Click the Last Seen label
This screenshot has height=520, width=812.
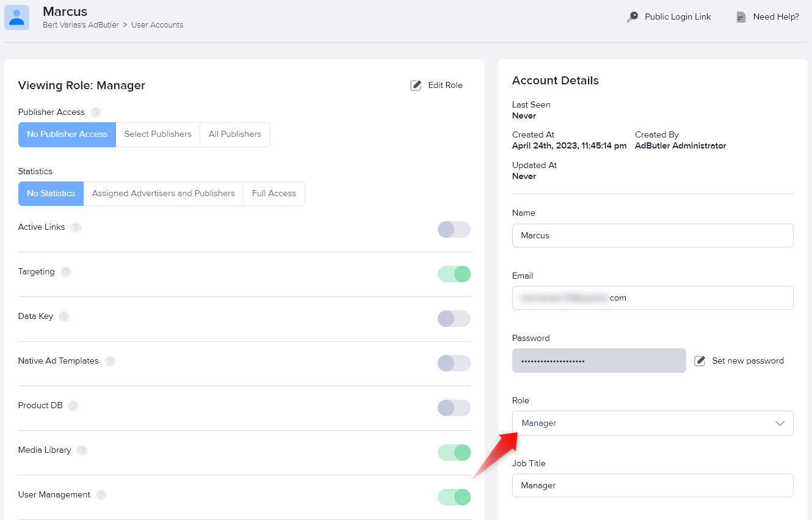[531, 105]
